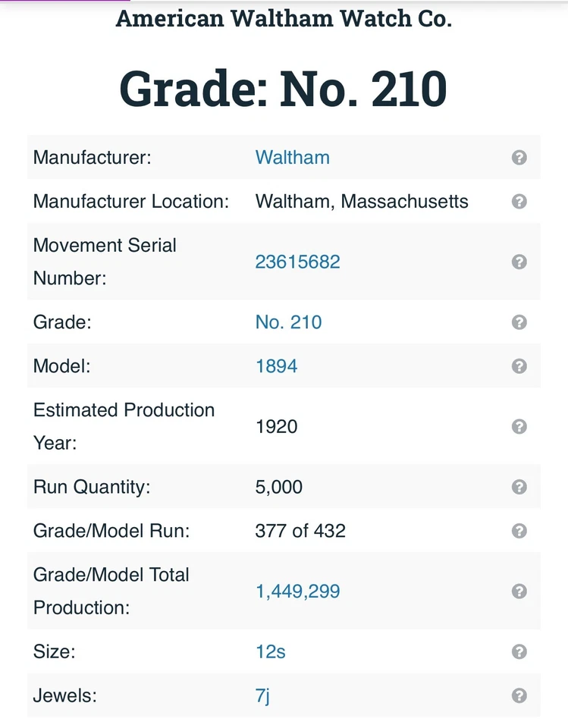
Task: Open the No. 210 grade link
Action: tap(288, 322)
